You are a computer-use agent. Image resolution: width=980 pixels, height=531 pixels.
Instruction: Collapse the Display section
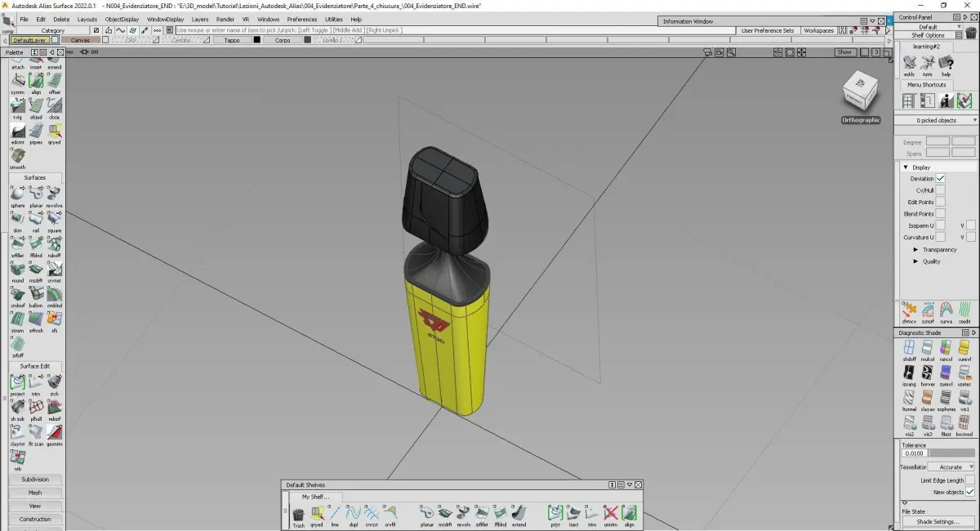pos(906,167)
